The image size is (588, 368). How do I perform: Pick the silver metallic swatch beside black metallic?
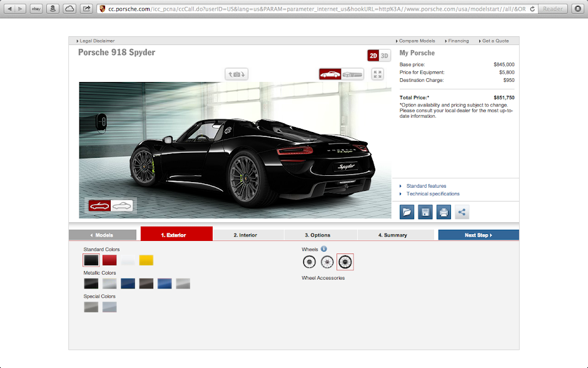point(109,284)
